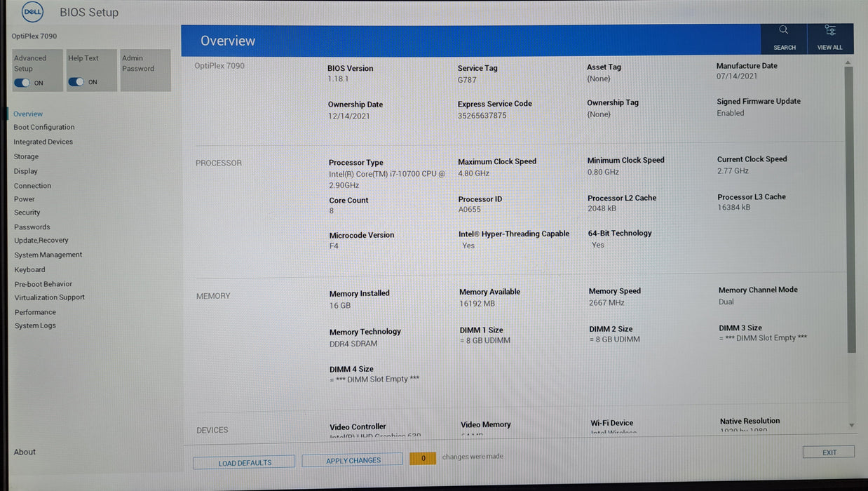This screenshot has height=491, width=868.
Task: Click DIMM 2 Size 8 GB UDIMM
Action: pos(615,339)
